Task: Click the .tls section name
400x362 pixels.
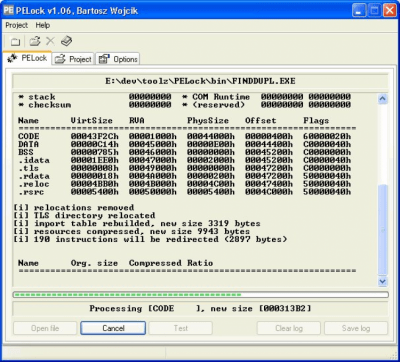Action: point(29,168)
